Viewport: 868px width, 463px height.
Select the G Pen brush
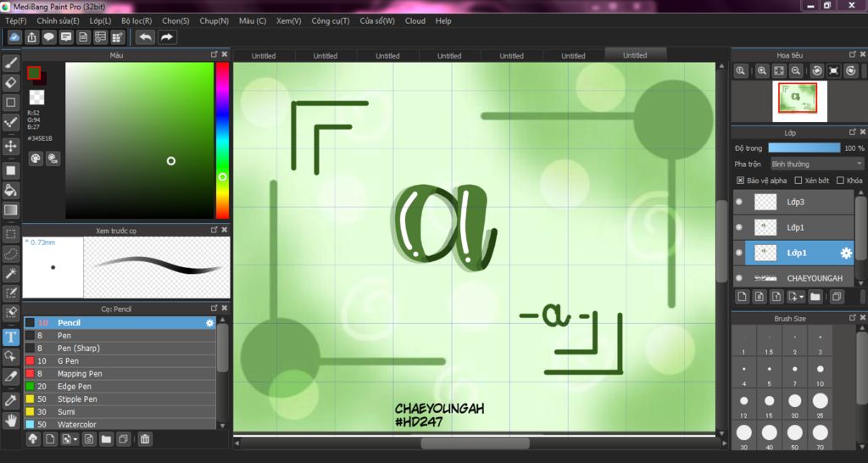pyautogui.click(x=120, y=361)
